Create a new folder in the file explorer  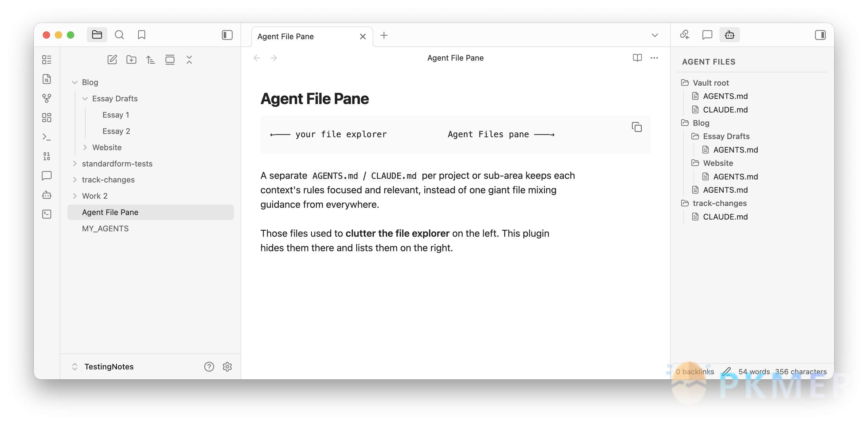click(x=131, y=60)
